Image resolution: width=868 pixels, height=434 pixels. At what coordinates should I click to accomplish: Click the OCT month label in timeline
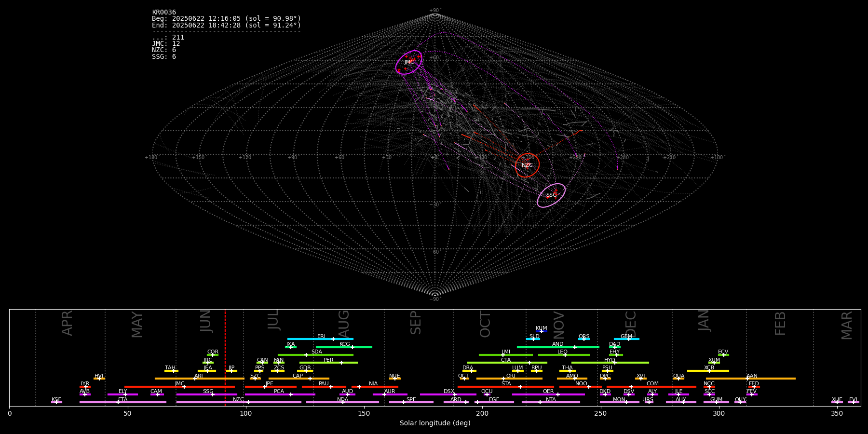coord(485,325)
